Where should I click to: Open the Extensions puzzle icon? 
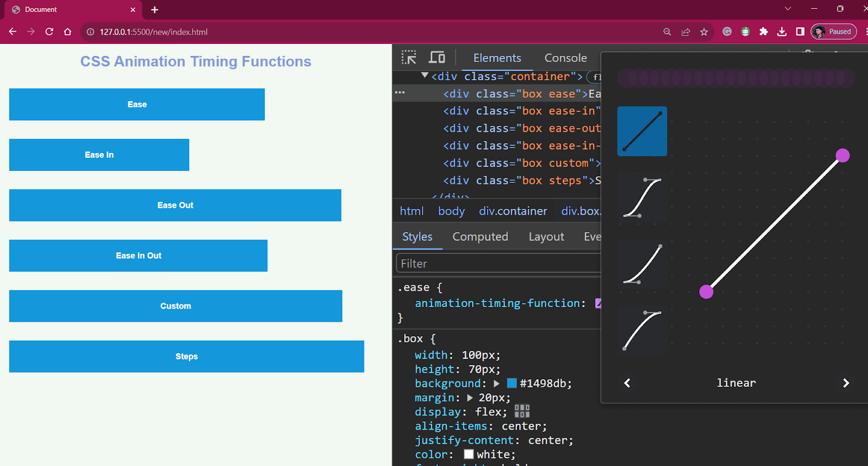click(764, 31)
